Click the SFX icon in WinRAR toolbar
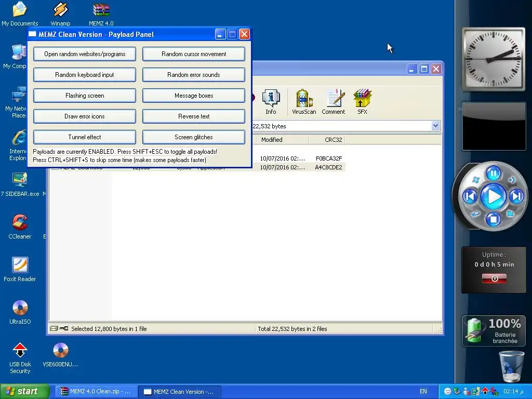532x399 pixels. 362,102
